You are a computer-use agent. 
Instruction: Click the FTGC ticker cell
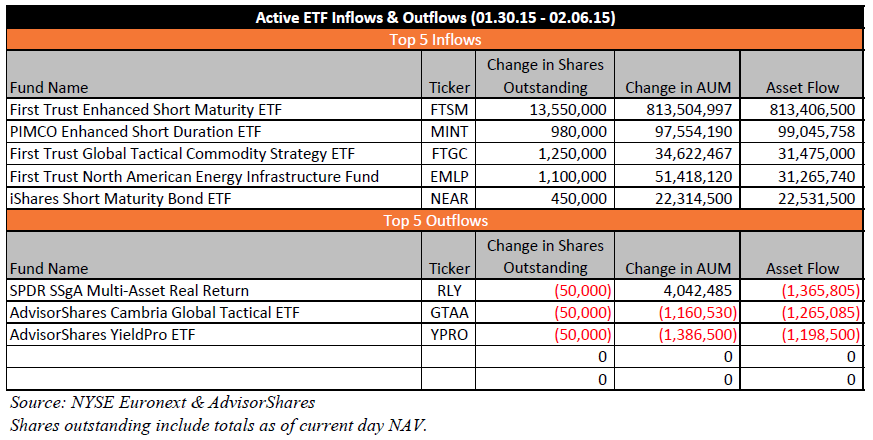(x=449, y=153)
